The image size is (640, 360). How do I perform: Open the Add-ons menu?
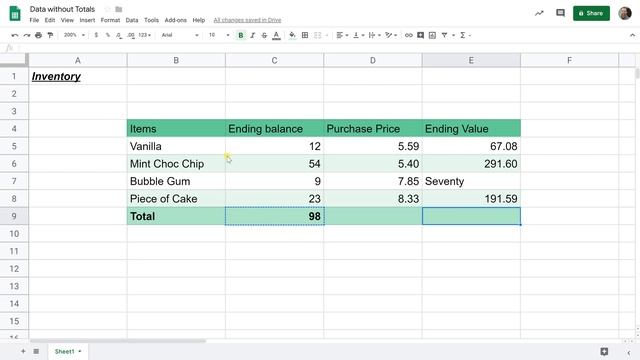[176, 20]
